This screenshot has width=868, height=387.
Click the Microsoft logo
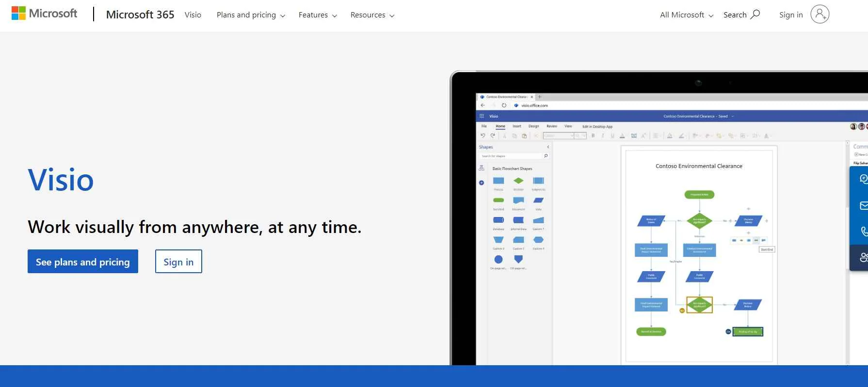click(x=44, y=14)
